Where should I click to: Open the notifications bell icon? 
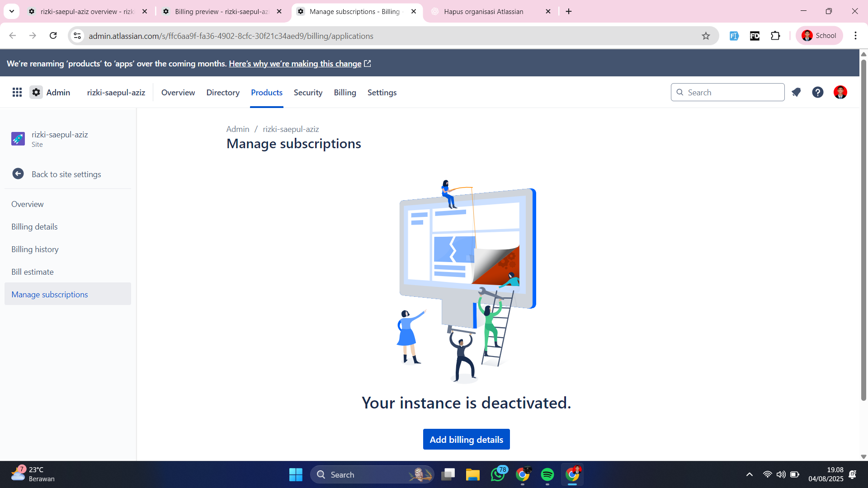[x=796, y=92]
